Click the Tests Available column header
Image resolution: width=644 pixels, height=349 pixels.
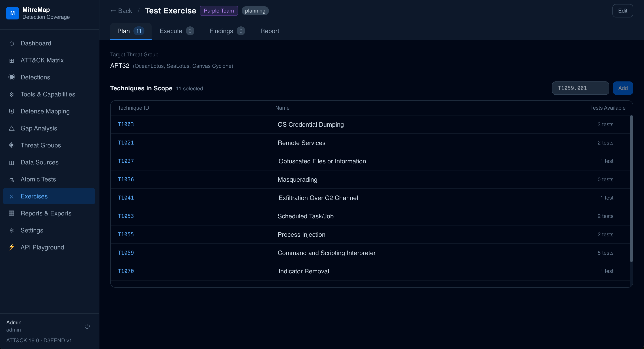[608, 108]
